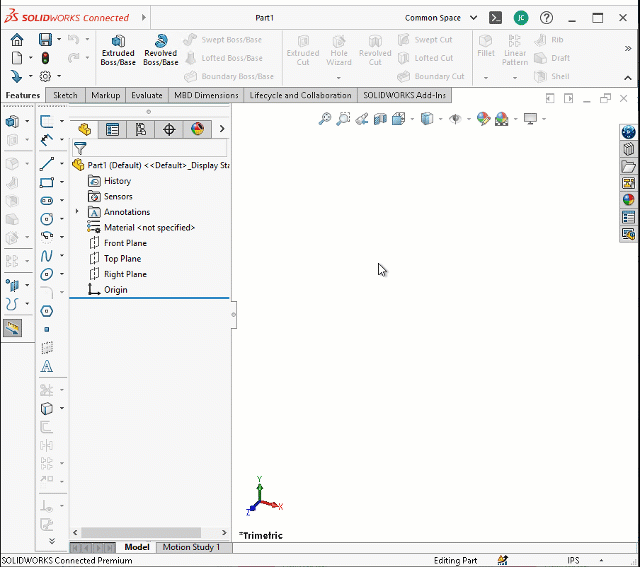Click the Model tab
640x567 pixels.
pyautogui.click(x=137, y=547)
